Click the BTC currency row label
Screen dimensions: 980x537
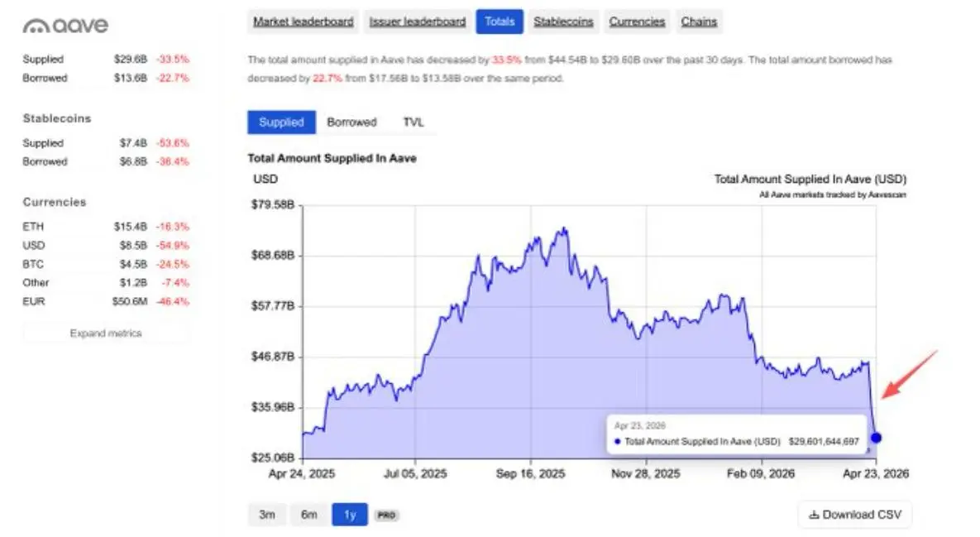click(x=33, y=264)
